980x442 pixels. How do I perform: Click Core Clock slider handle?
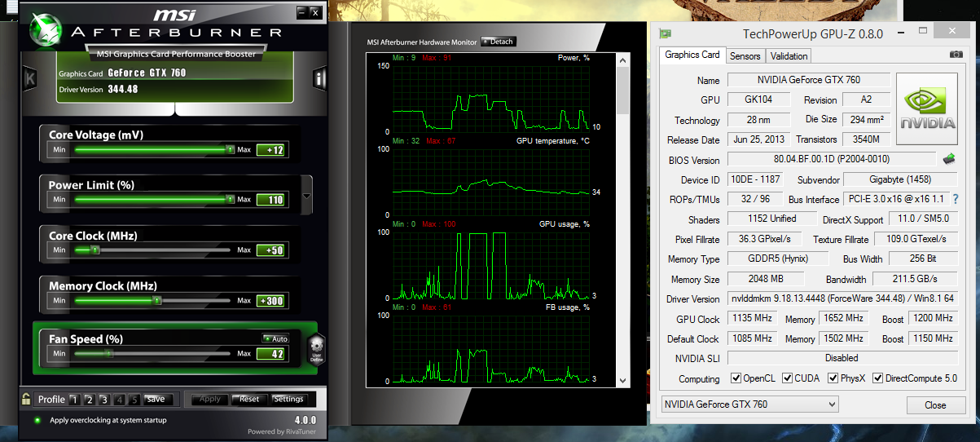tap(94, 250)
